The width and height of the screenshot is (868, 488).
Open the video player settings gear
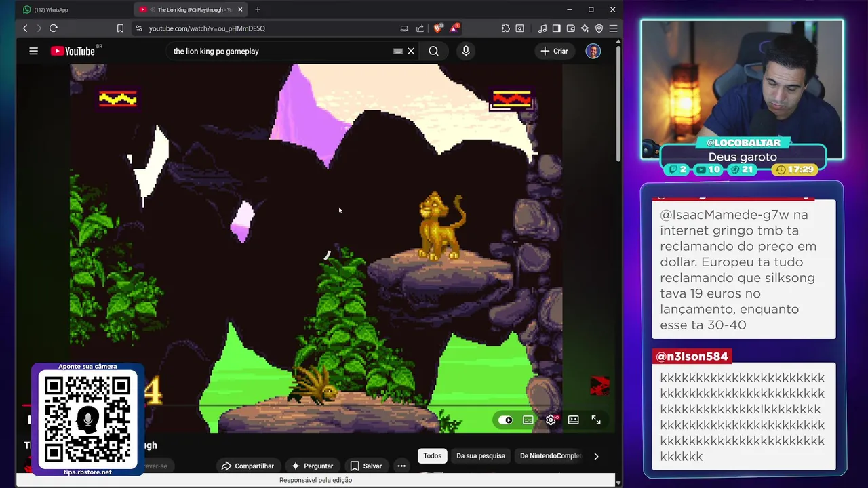[x=551, y=420]
